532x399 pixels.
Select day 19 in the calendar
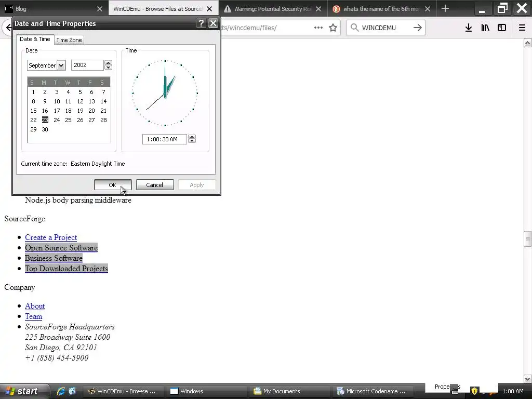pyautogui.click(x=80, y=111)
